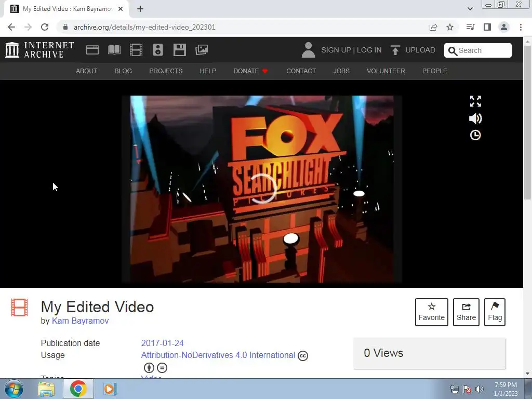Image resolution: width=532 pixels, height=399 pixels.
Task: Open Windows Media Player from taskbar
Action: [109, 389]
